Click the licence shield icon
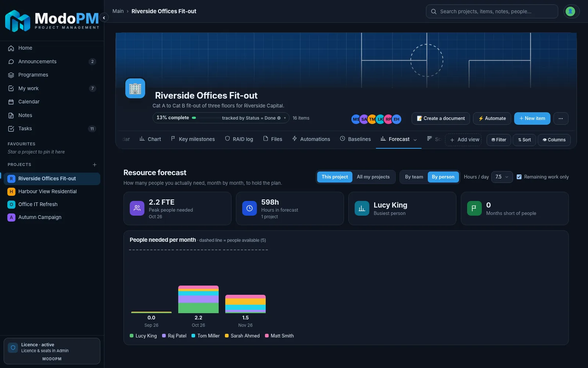Screen dimensions: 588x368 pyautogui.click(x=13, y=348)
